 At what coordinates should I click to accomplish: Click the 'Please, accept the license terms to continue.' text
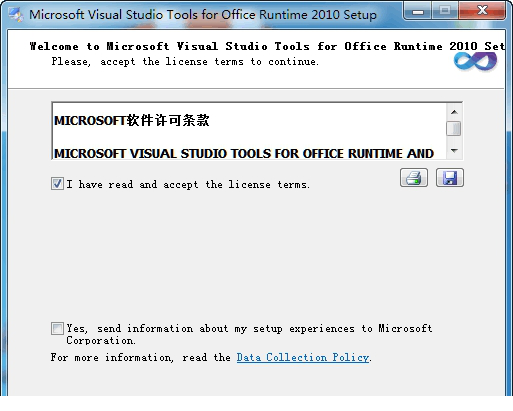pos(185,62)
